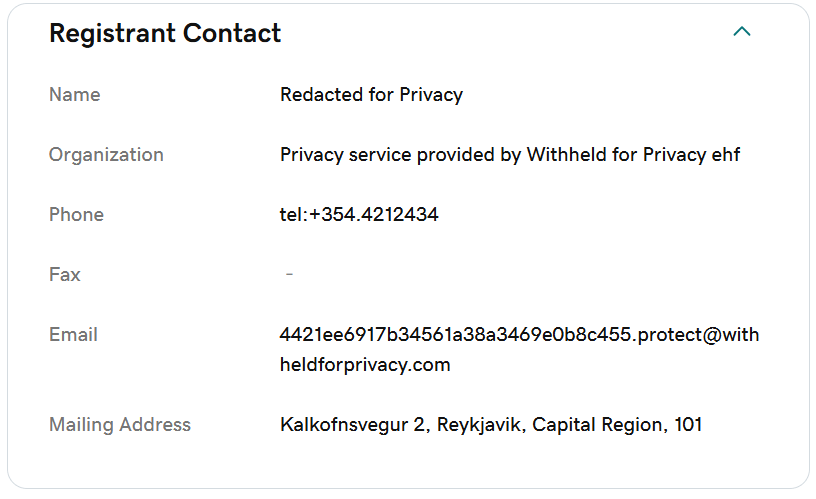Screen dimensions: 816x499
Task: Click the +354 country code in phone
Action: click(332, 214)
